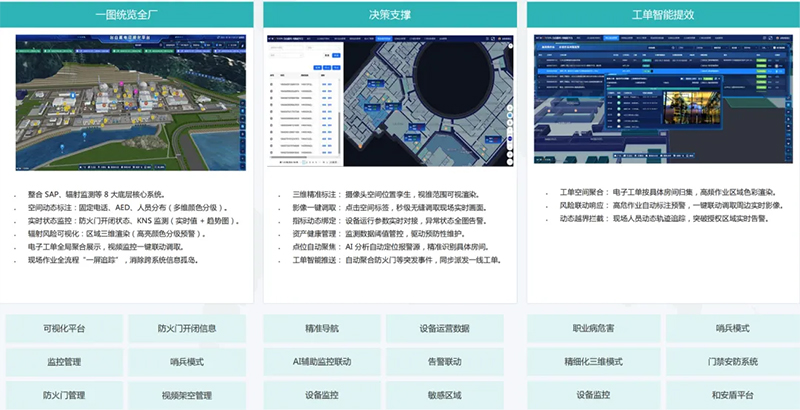
Task: Click 设备监控 tag under 工单智能提效
Action: tap(593, 395)
